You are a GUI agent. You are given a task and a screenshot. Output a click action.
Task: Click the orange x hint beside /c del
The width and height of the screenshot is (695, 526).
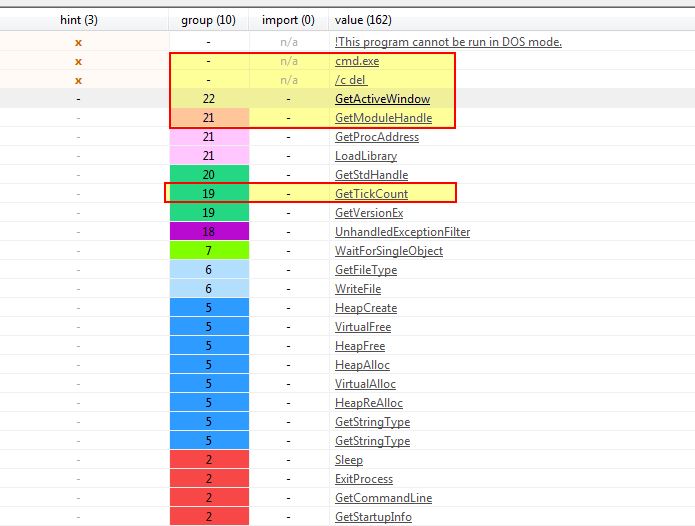[x=78, y=81]
